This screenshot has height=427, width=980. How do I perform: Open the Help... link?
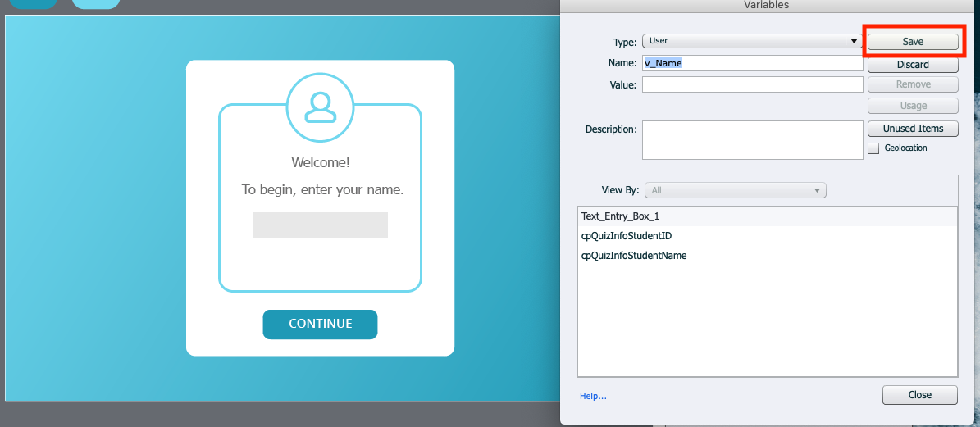point(593,397)
